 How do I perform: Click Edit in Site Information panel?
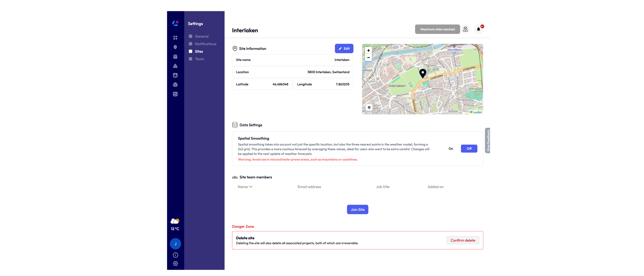[x=344, y=48]
